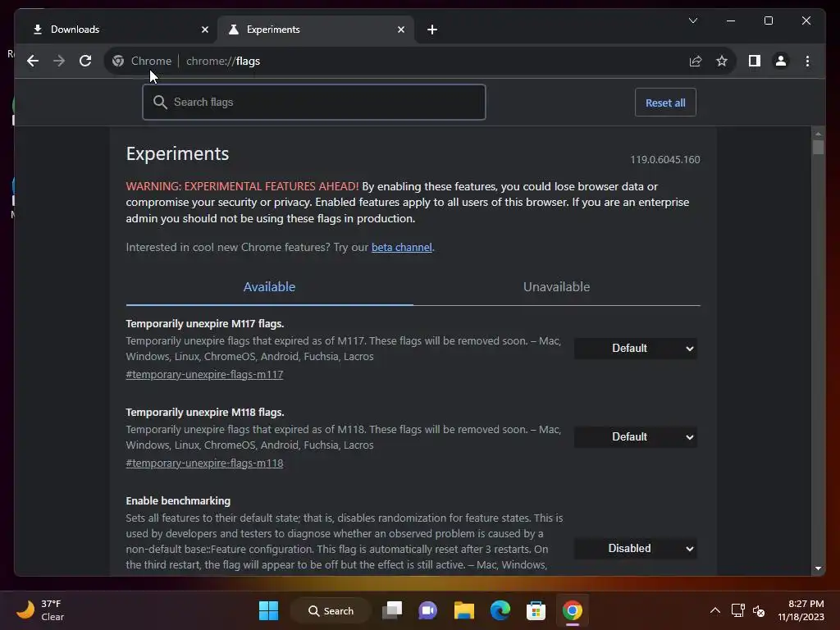
Task: Click the Reset all button
Action: coord(665,103)
